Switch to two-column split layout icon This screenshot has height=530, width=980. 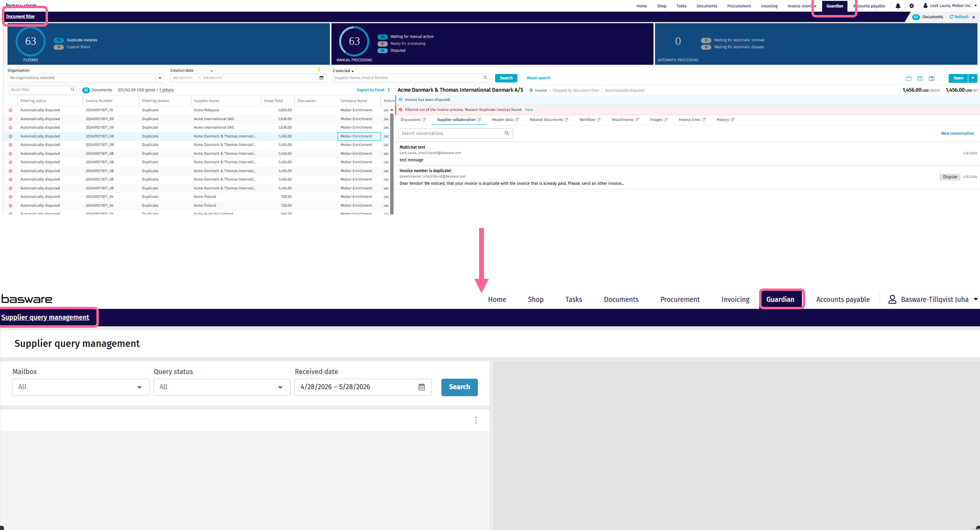pyautogui.click(x=920, y=78)
